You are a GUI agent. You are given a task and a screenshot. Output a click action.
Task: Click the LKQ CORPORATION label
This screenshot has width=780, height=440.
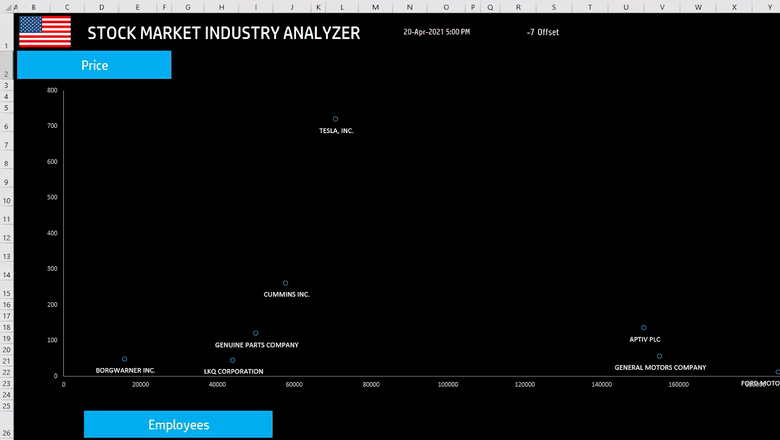click(x=234, y=371)
